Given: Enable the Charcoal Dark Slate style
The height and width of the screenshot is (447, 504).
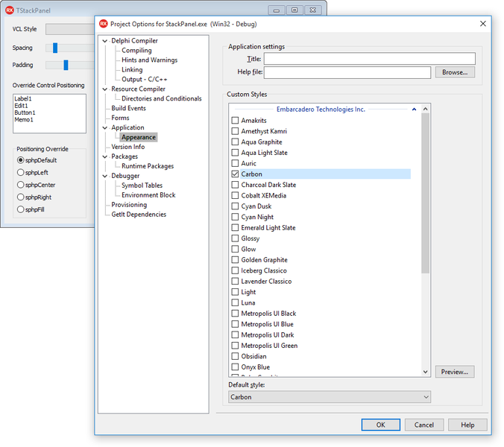Looking at the screenshot, I should (x=235, y=185).
